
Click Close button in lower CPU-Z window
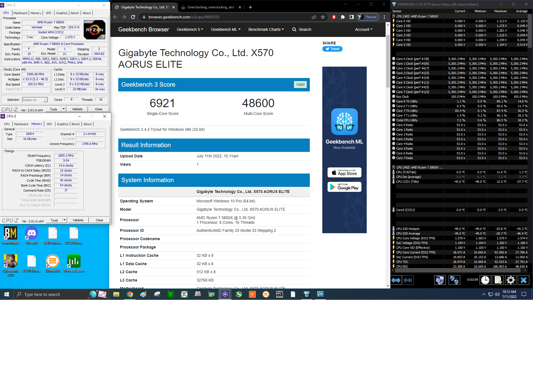pos(99,220)
